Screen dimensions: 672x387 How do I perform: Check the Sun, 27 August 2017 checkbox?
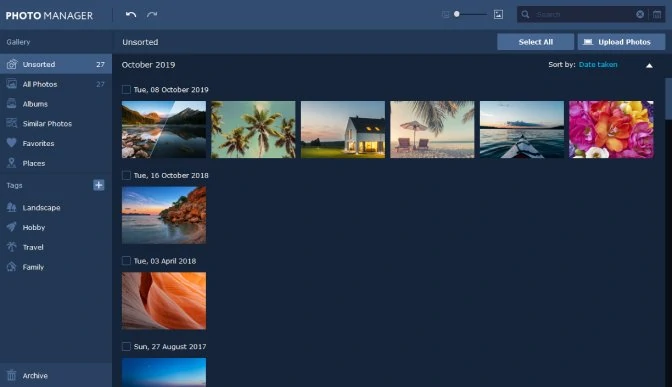point(126,346)
